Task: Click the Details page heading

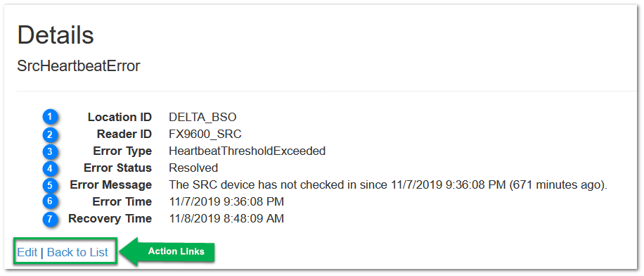Action: point(56,35)
